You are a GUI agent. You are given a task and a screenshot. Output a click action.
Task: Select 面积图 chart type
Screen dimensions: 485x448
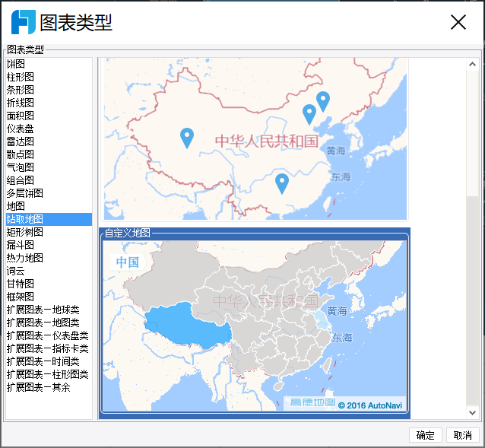click(x=49, y=116)
